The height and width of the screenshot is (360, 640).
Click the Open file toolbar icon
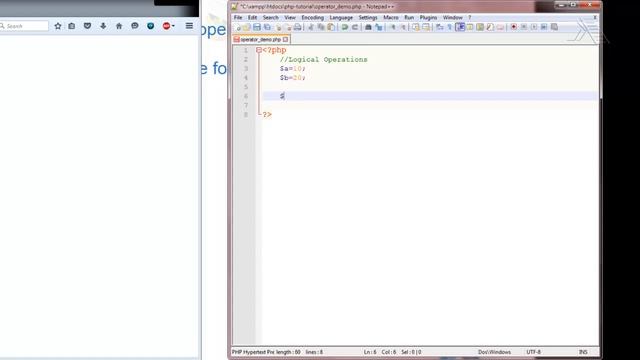(247, 27)
